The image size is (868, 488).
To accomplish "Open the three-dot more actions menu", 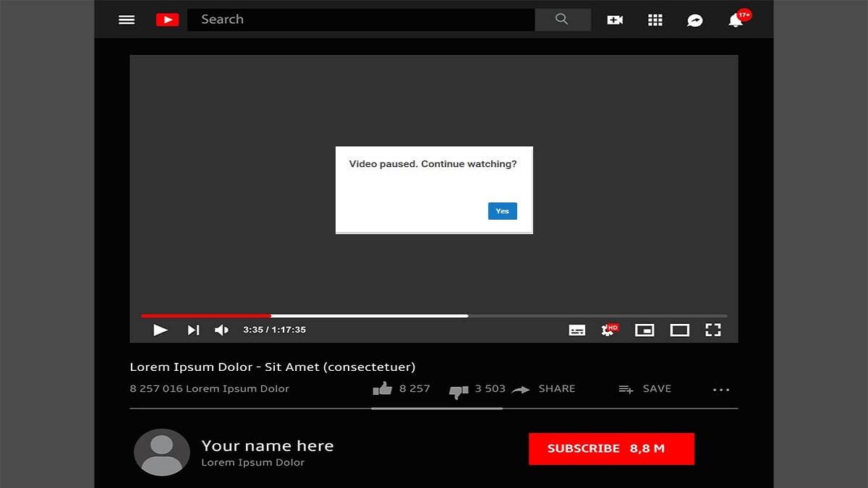I will coord(721,390).
